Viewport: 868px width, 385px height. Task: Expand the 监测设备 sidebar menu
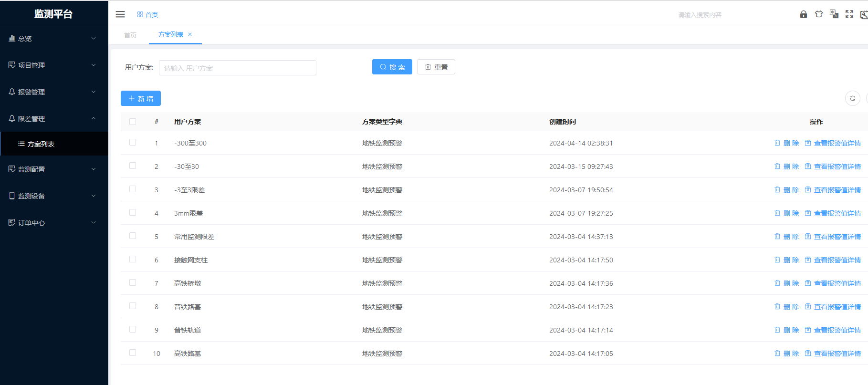pos(52,196)
